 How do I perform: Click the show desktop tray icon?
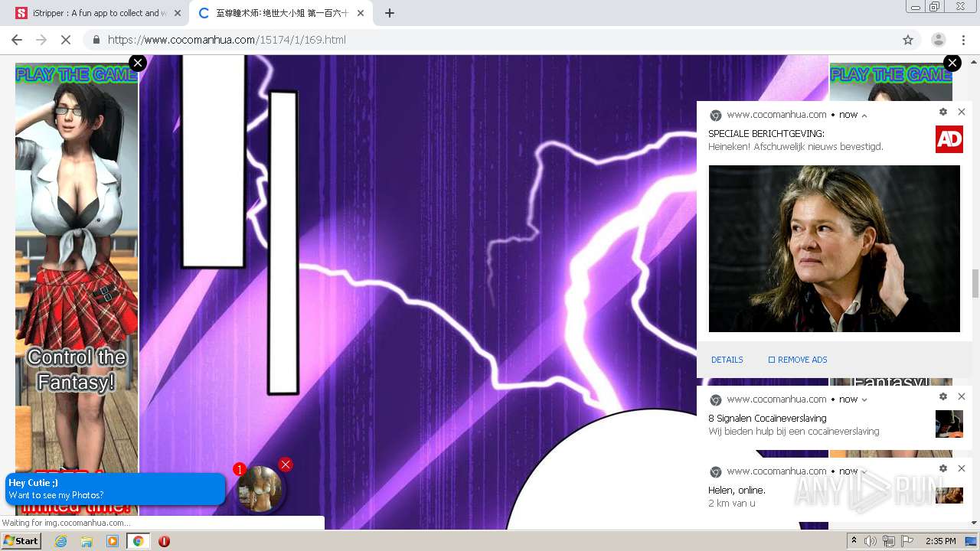coord(972,541)
